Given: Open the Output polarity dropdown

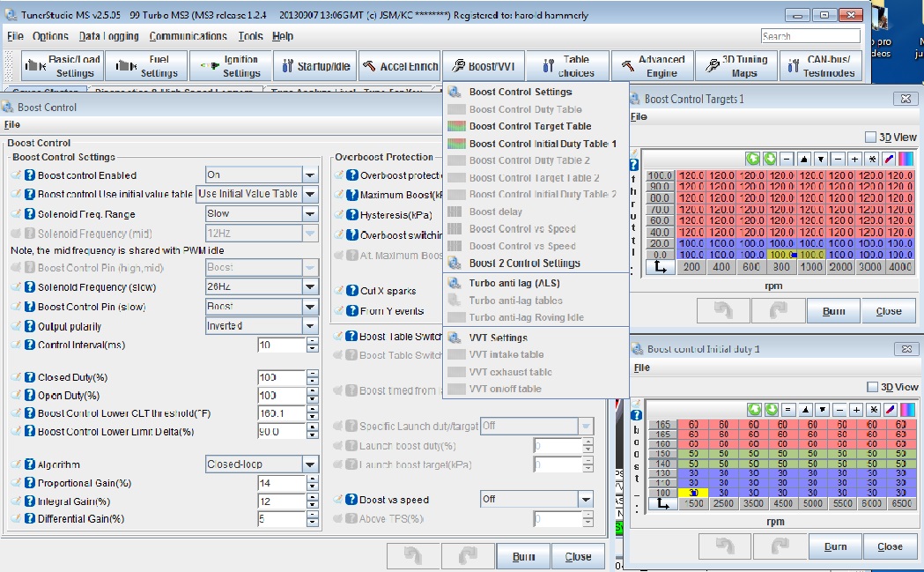Looking at the screenshot, I should tap(309, 326).
